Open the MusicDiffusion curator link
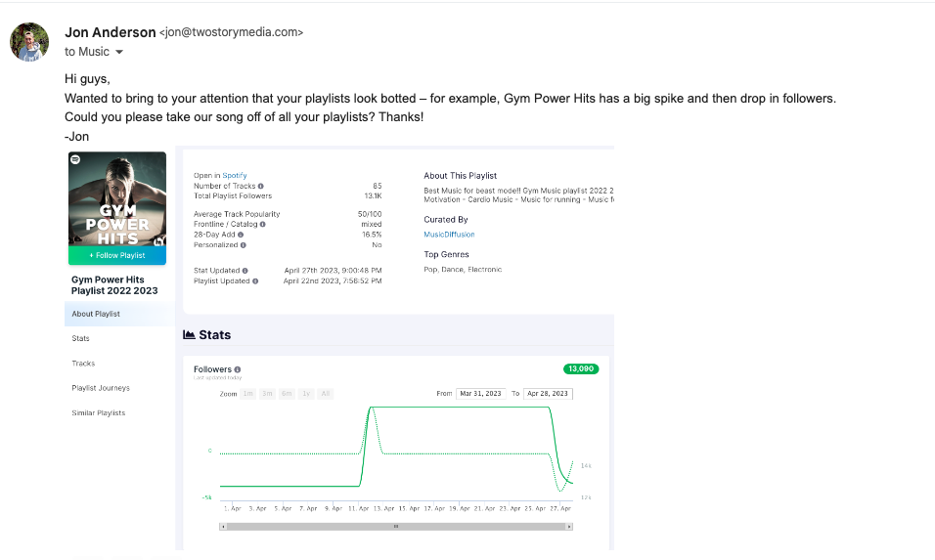Image resolution: width=935 pixels, height=560 pixels. point(449,235)
